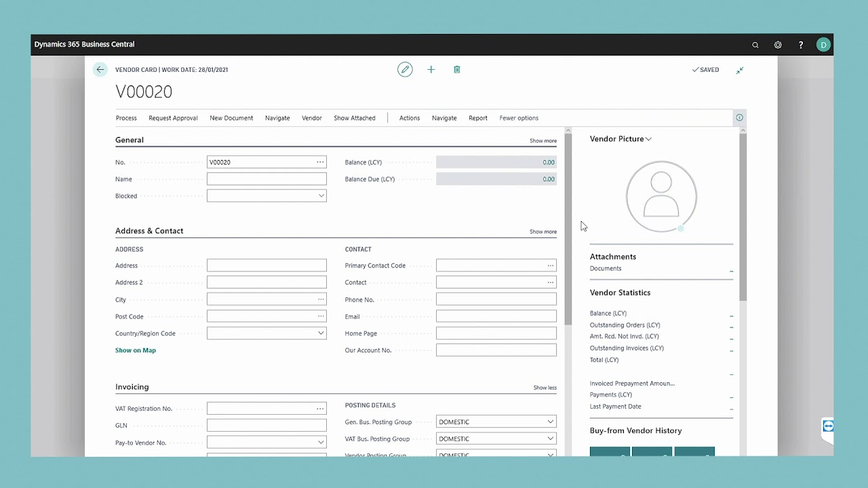The width and height of the screenshot is (868, 488).
Task: Expand Country/Region Code dropdown
Action: click(321, 333)
